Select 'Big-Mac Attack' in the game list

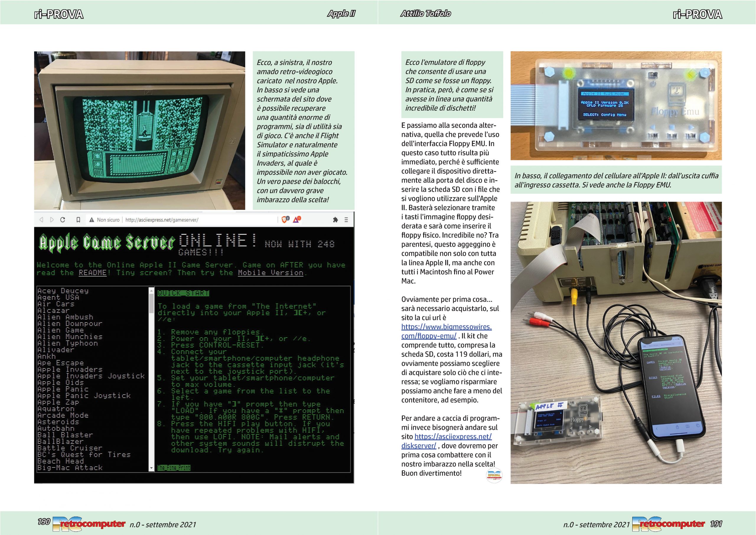(70, 468)
